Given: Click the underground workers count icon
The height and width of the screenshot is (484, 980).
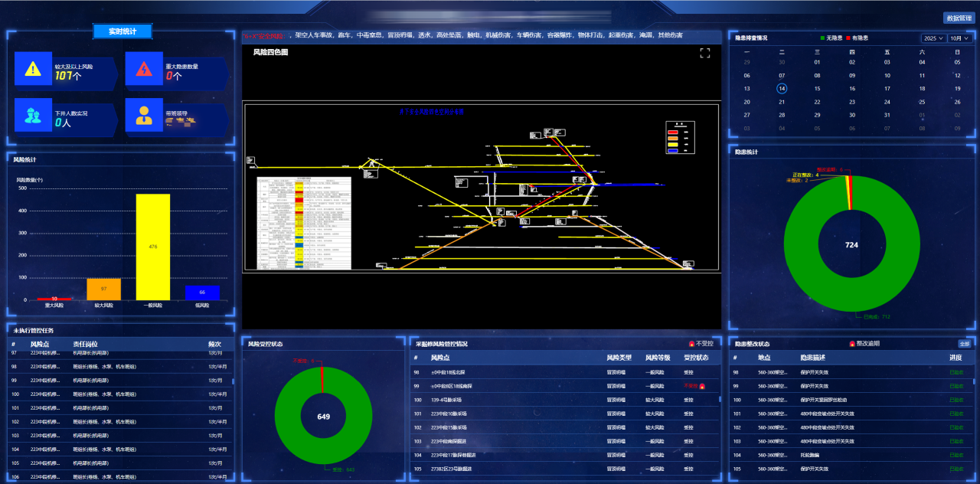Looking at the screenshot, I should pos(33,116).
